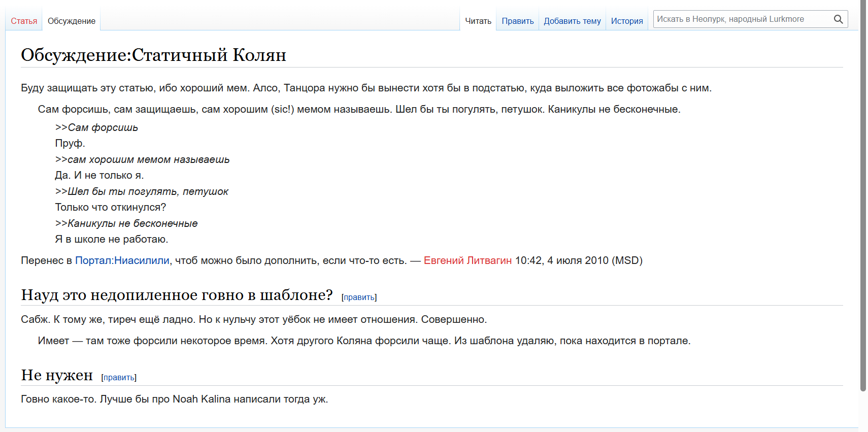The height and width of the screenshot is (432, 868).
Task: Focus the Неолурк search input field
Action: point(742,19)
